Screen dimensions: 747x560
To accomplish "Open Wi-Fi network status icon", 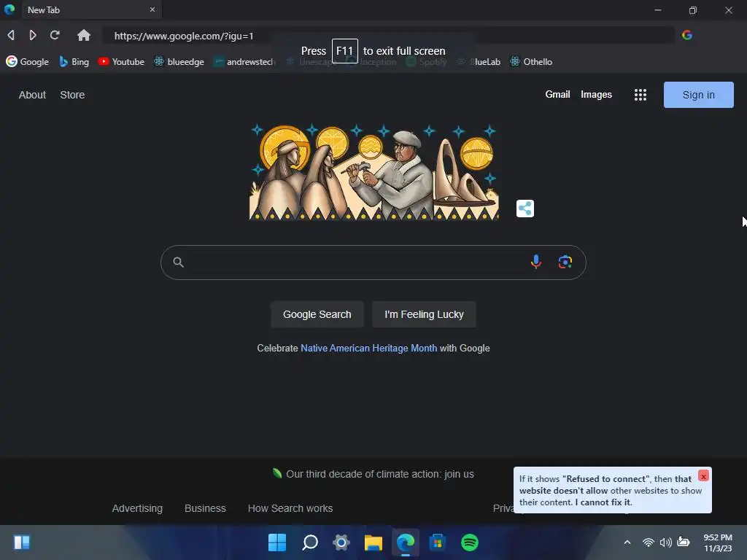I will [x=648, y=542].
